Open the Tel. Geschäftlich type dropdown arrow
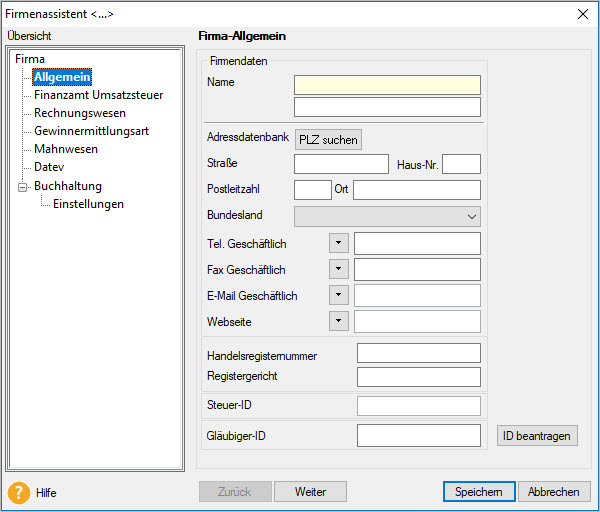The image size is (600, 512). click(338, 243)
